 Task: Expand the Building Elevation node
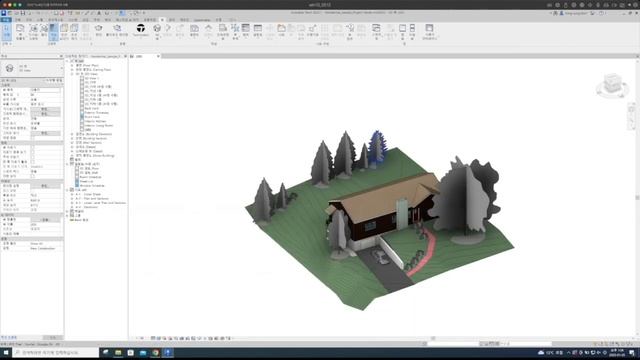pyautogui.click(x=72, y=134)
